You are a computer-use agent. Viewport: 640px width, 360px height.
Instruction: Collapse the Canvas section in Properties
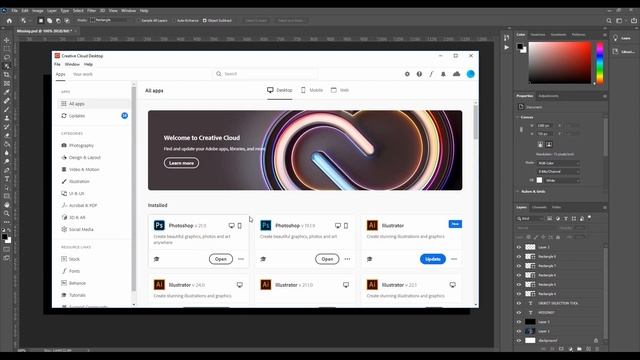click(518, 117)
